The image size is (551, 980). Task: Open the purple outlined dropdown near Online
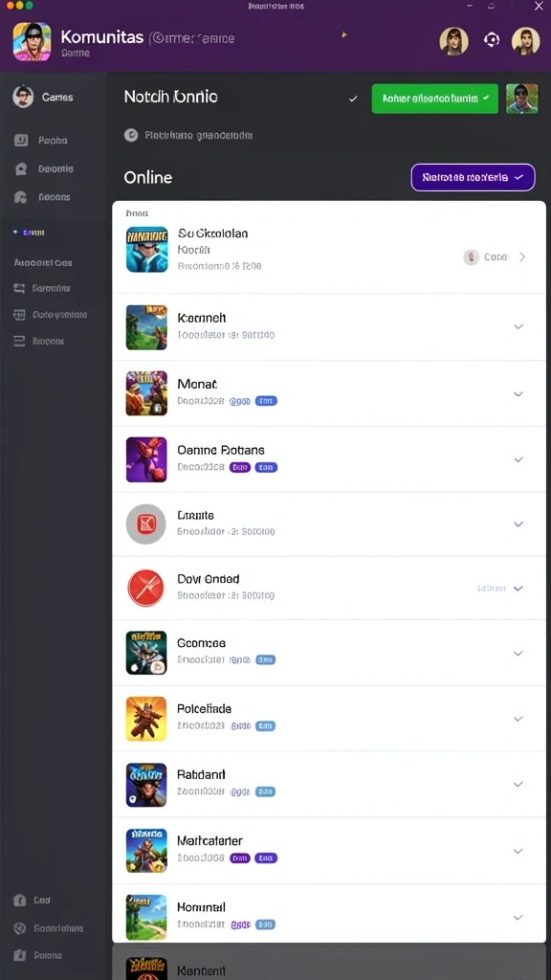click(473, 177)
